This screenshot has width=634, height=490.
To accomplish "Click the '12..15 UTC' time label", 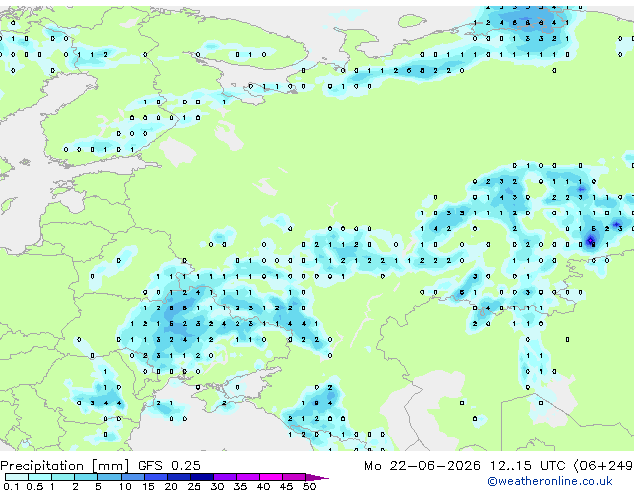I will [528, 466].
